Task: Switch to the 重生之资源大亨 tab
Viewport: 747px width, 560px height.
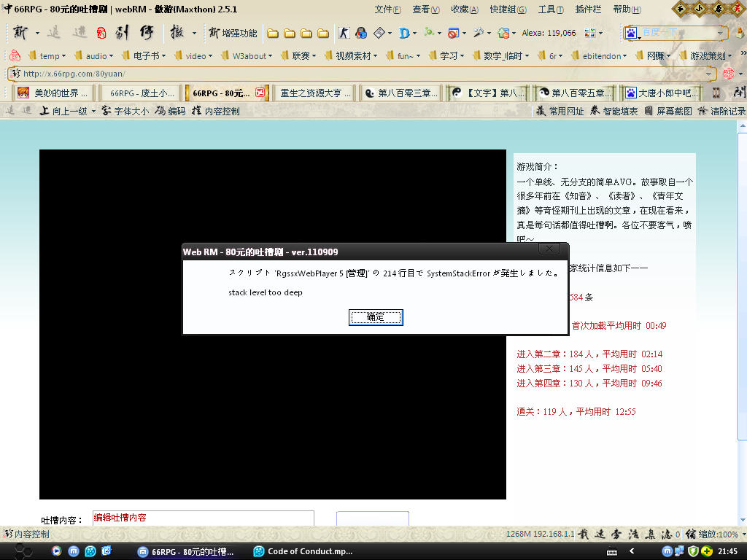Action: pyautogui.click(x=315, y=93)
